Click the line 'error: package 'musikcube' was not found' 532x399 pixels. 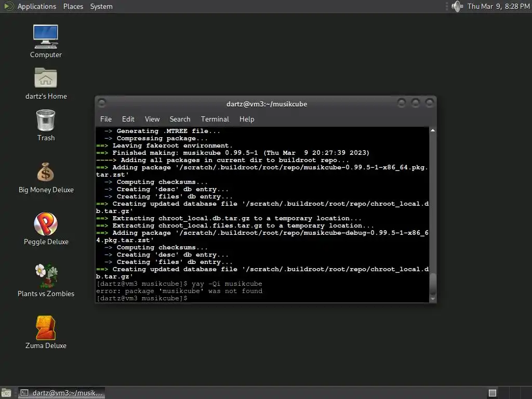click(179, 291)
